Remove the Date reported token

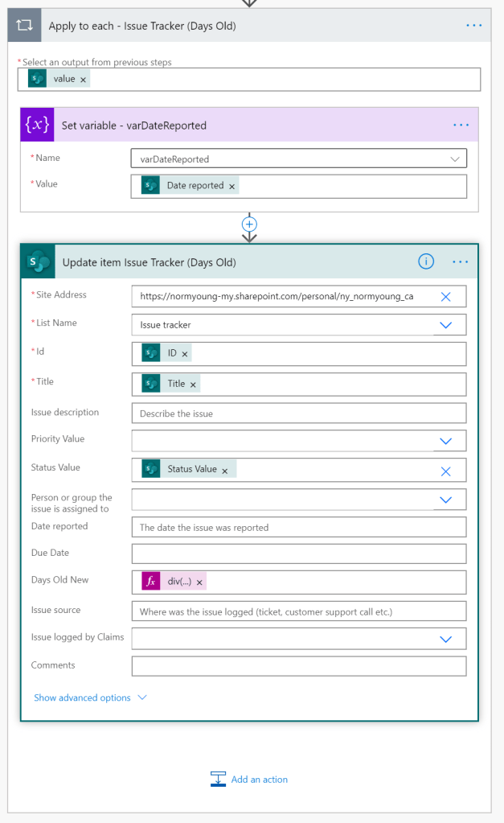(232, 186)
